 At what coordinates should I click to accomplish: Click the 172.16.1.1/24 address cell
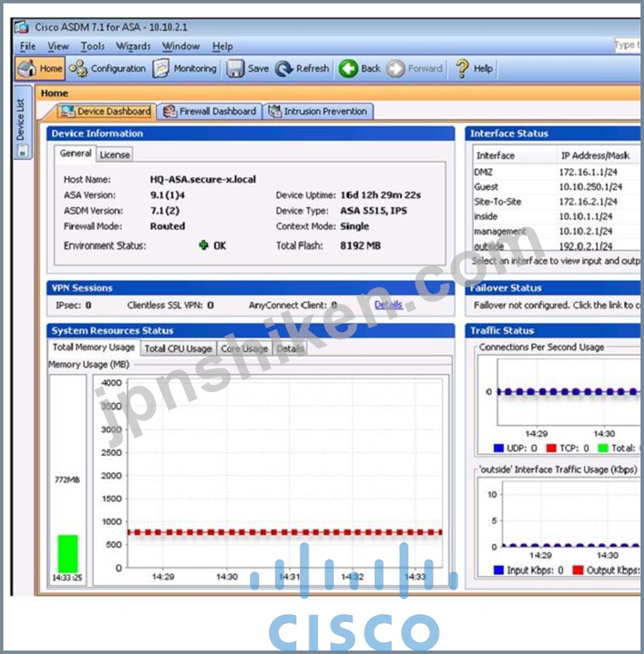(588, 172)
